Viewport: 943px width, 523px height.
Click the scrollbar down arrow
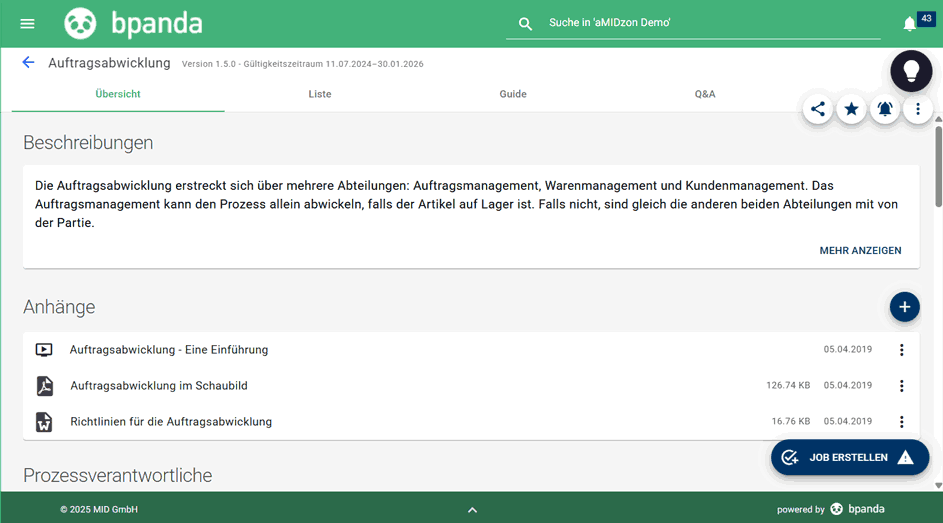point(938,486)
